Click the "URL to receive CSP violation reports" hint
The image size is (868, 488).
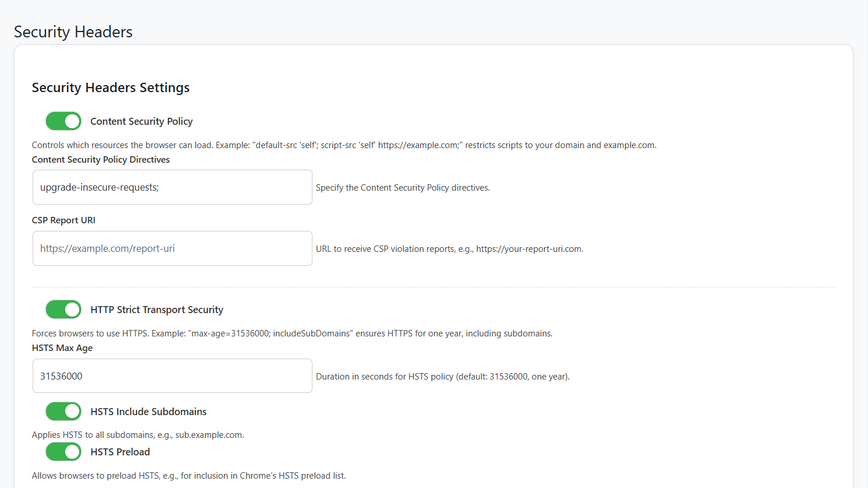(x=449, y=249)
